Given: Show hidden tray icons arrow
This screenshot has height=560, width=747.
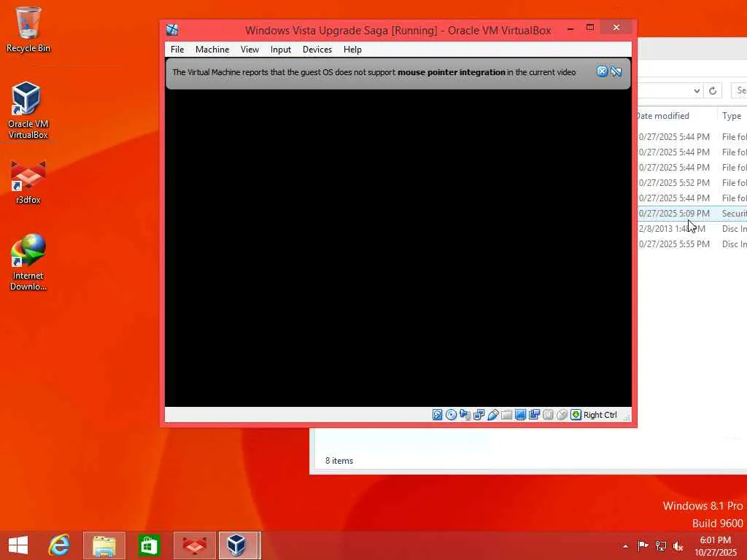Looking at the screenshot, I should coord(625,546).
